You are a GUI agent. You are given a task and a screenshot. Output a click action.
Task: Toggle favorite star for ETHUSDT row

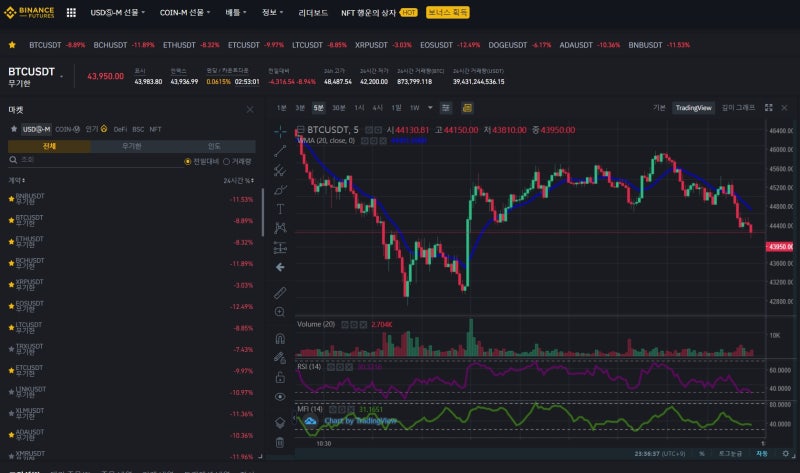11,242
